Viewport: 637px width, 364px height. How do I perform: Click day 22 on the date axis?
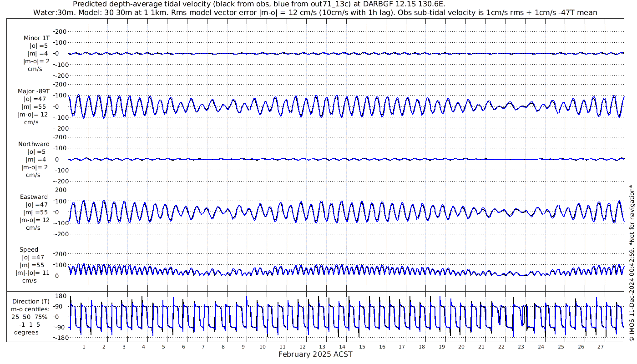coord(501,347)
